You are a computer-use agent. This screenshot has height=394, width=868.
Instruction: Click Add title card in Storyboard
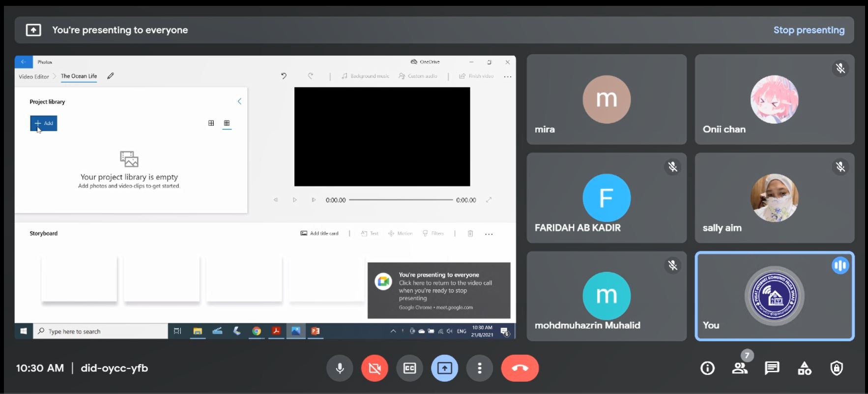(x=319, y=234)
